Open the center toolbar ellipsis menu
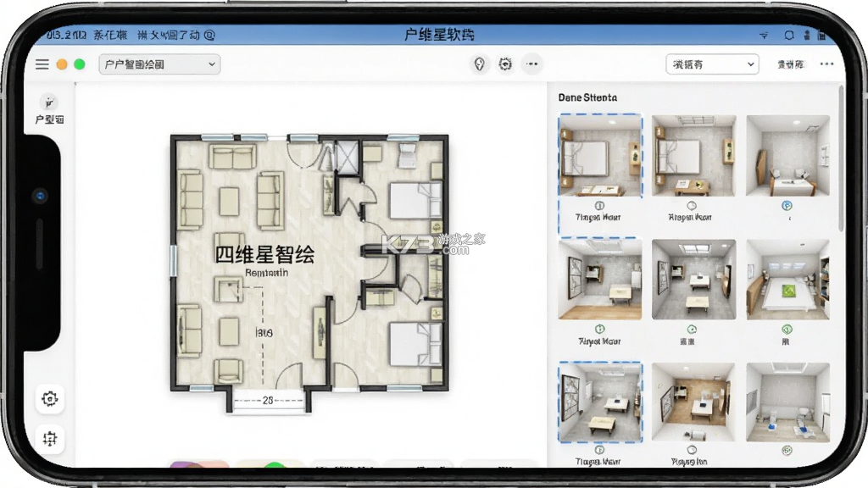 [532, 64]
